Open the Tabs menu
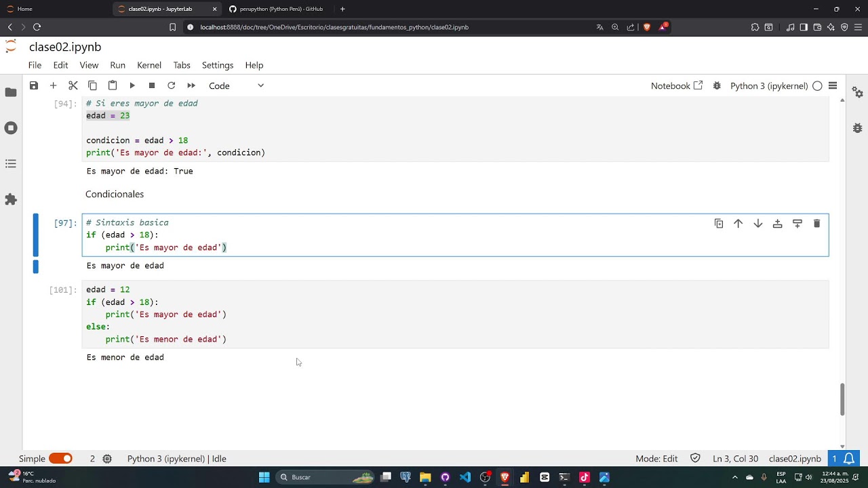 (x=182, y=65)
